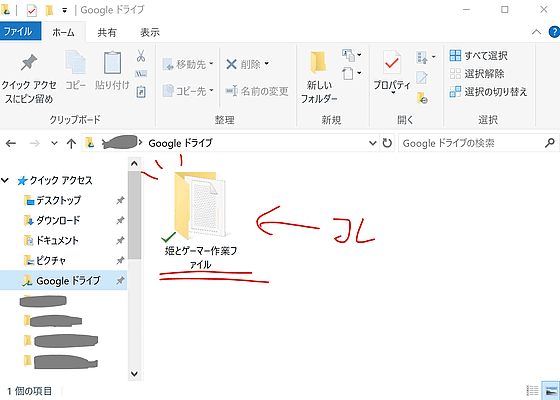560x400 pixels.
Task: Click navigation pane scroll down arrow
Action: tap(134, 374)
